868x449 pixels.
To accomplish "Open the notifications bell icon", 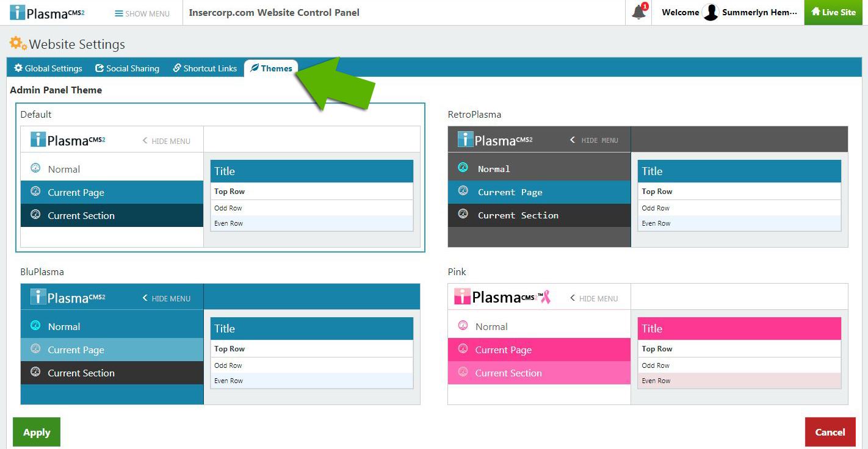I will tap(638, 12).
